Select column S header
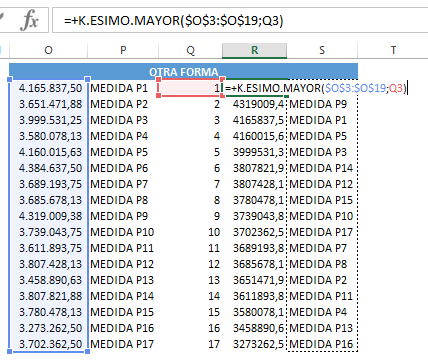This screenshot has height=361, width=428. pos(322,50)
